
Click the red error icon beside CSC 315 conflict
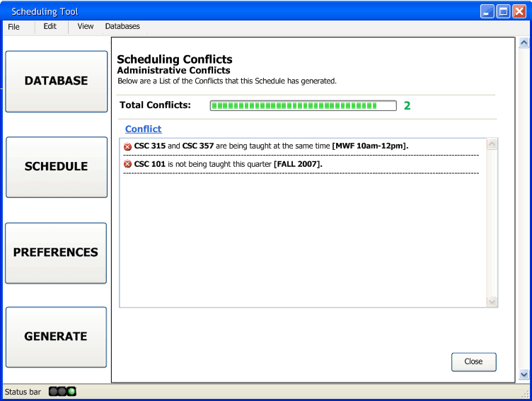click(127, 146)
